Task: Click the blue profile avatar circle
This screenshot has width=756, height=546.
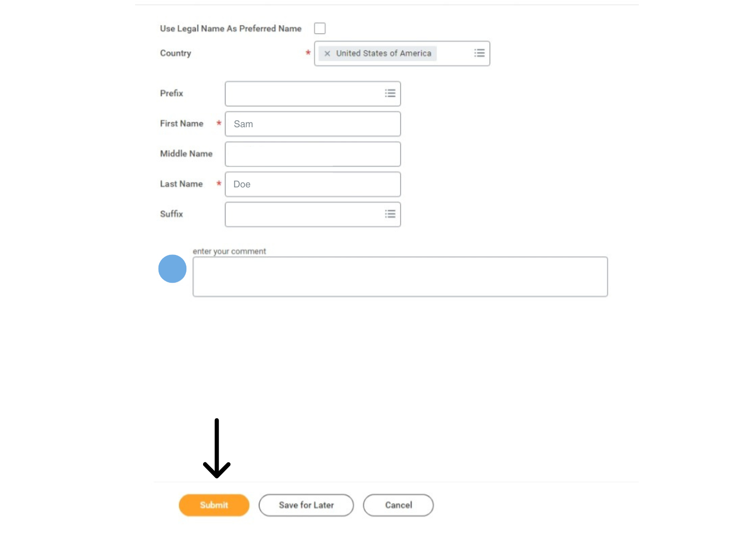Action: click(x=172, y=269)
